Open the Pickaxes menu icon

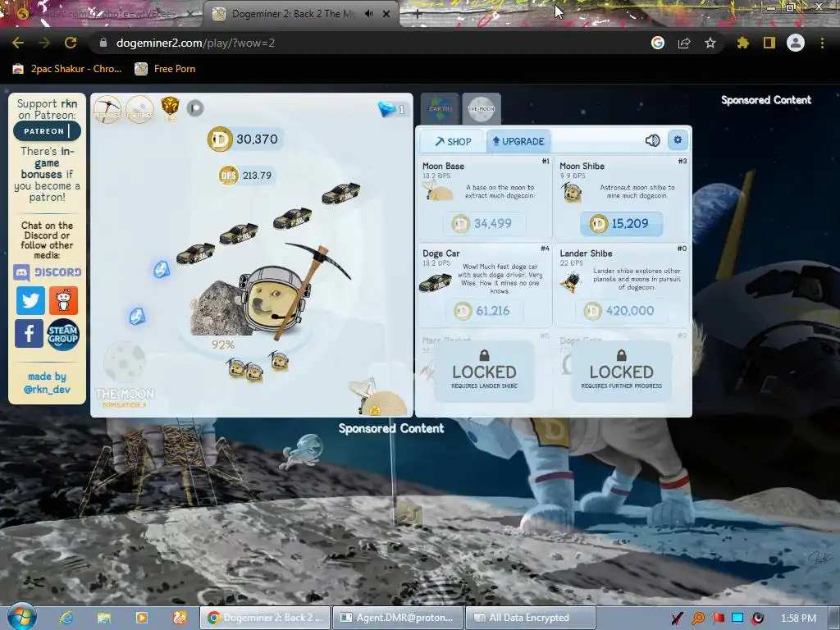[107, 109]
